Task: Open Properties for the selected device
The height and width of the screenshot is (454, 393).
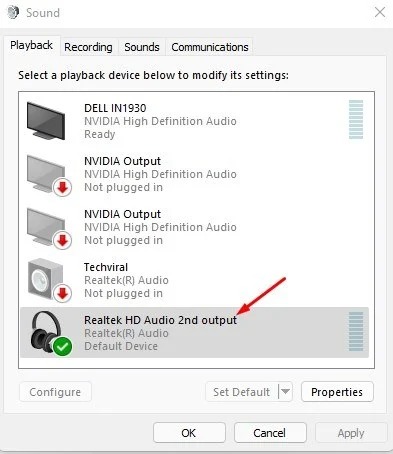Action: pos(337,392)
